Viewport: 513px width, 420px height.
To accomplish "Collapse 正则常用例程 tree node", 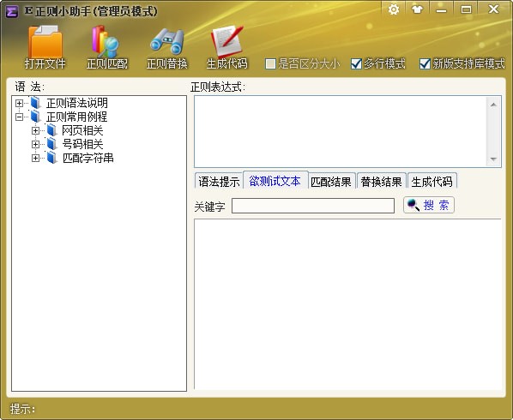I will click(20, 117).
